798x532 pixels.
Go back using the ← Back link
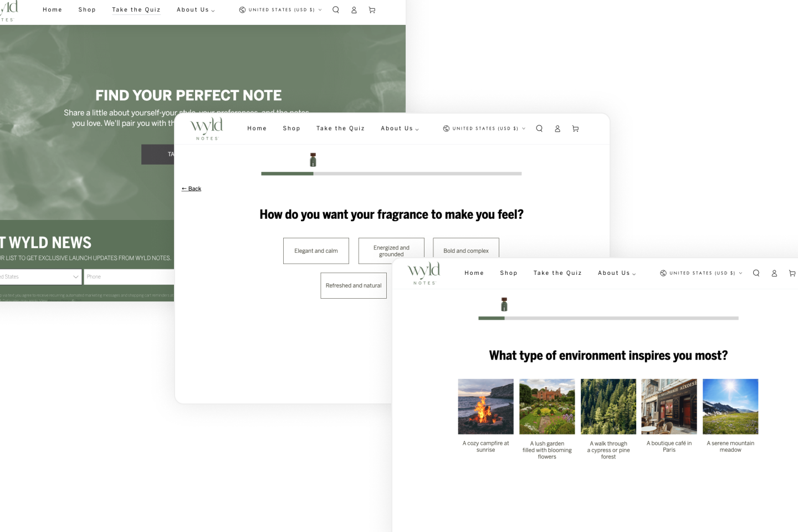tap(191, 189)
